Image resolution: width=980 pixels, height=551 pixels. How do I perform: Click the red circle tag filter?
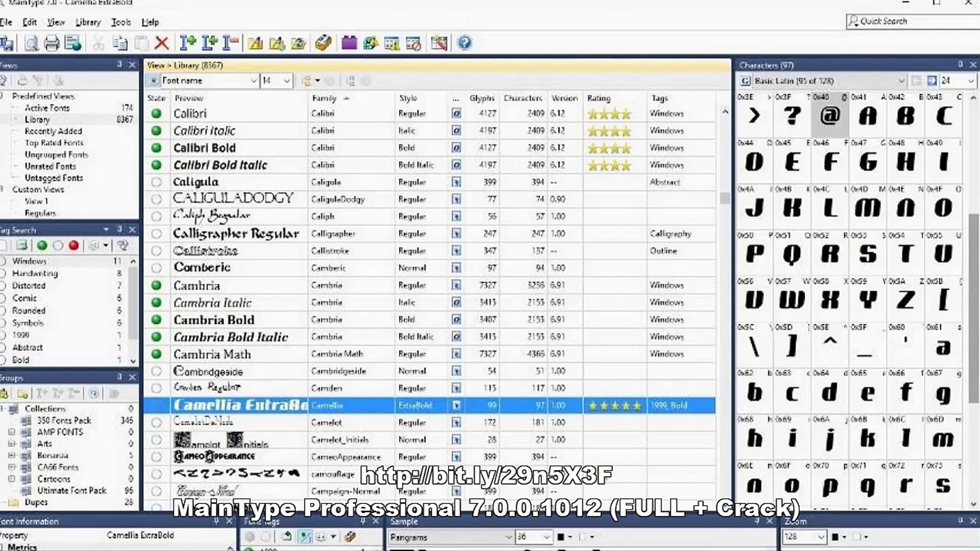[x=73, y=246]
